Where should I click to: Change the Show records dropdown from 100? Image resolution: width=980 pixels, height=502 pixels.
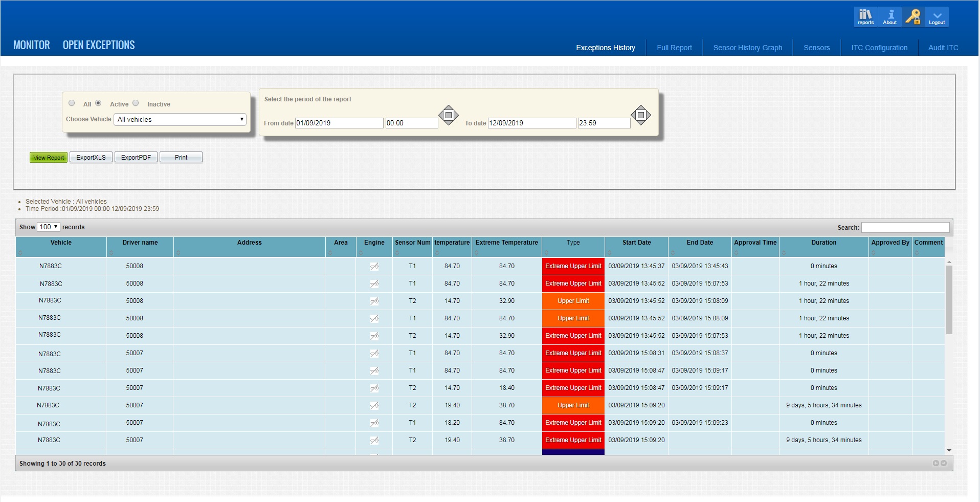(x=48, y=227)
